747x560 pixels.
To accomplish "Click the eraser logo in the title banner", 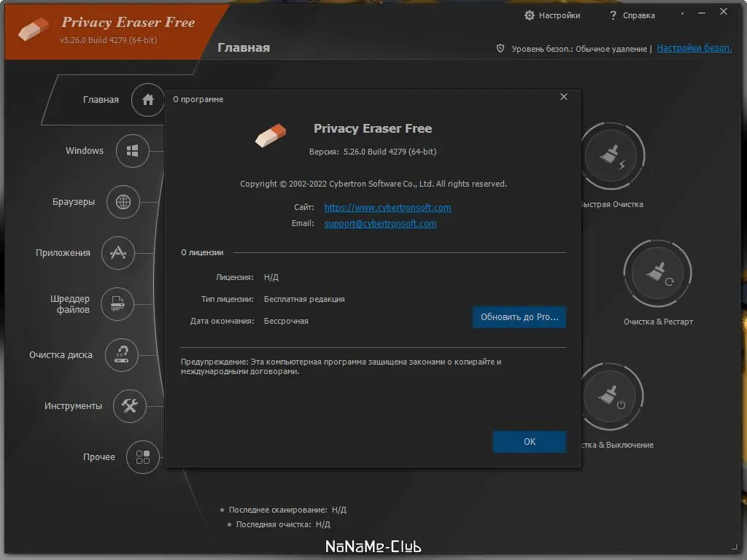I will [x=34, y=29].
